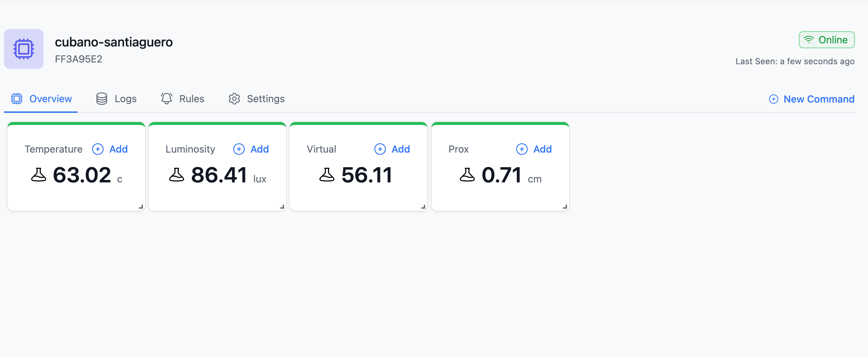Screen dimensions: 868x357
Task: Click the Logs database icon
Action: click(101, 99)
